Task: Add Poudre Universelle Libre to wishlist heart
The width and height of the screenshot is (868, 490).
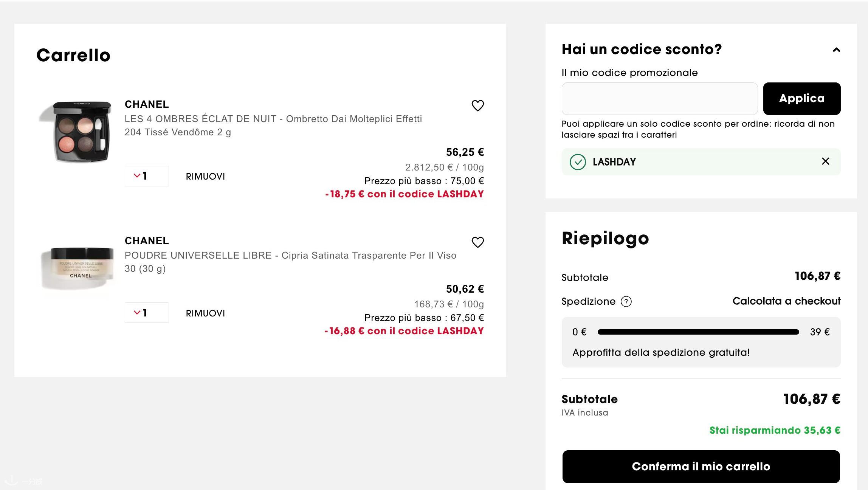Action: [x=477, y=242]
